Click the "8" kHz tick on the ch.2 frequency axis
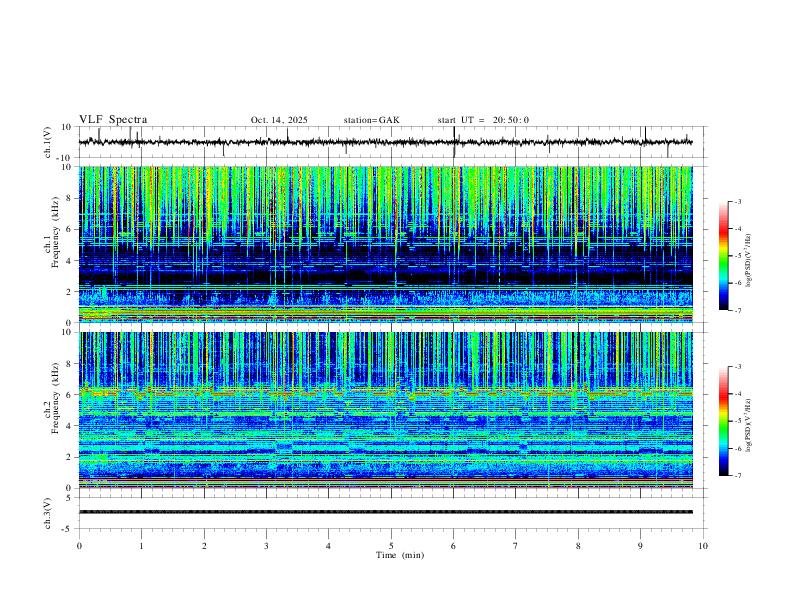 (x=69, y=364)
